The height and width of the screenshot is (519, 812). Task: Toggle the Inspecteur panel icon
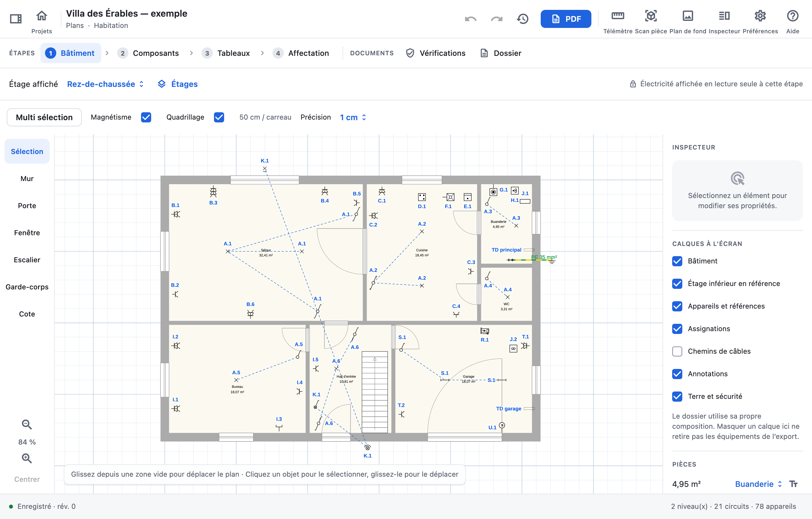pos(724,16)
